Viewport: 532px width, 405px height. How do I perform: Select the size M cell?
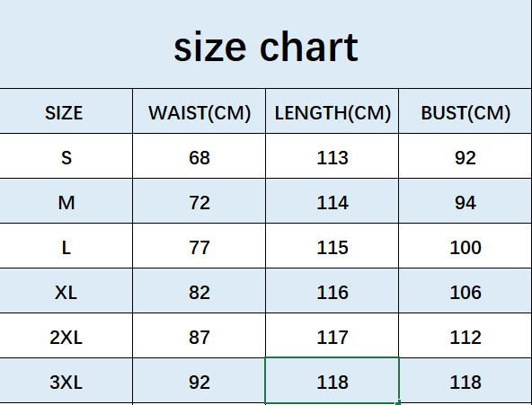[x=66, y=201]
